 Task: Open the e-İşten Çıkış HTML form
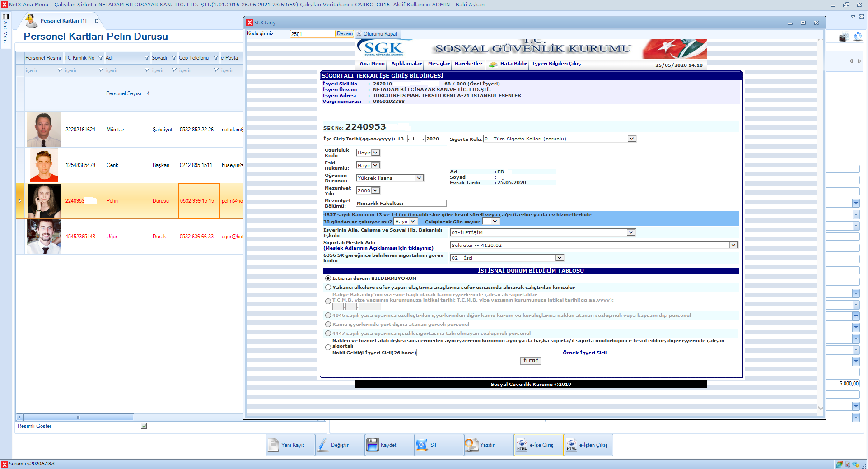[588, 445]
